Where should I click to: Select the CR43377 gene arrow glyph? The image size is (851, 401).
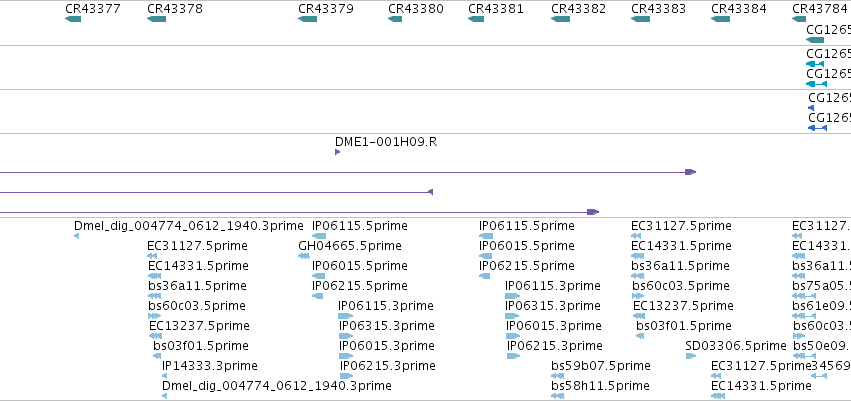[73, 19]
